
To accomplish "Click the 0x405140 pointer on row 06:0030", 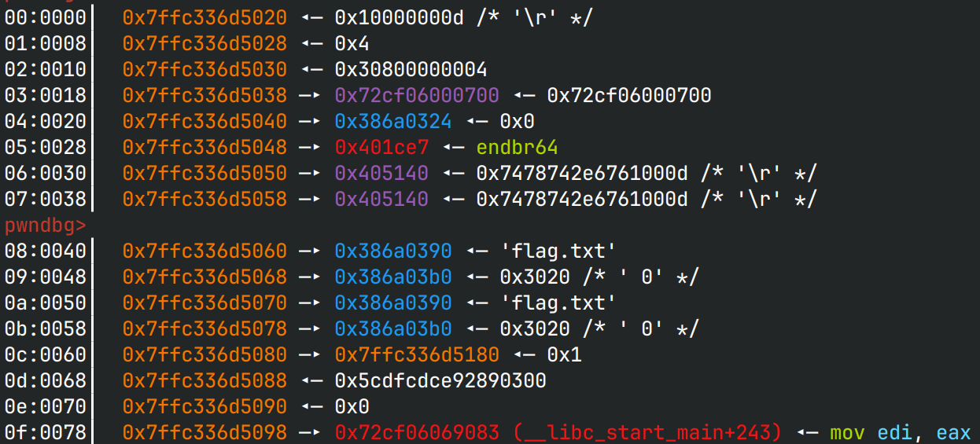I will click(381, 173).
